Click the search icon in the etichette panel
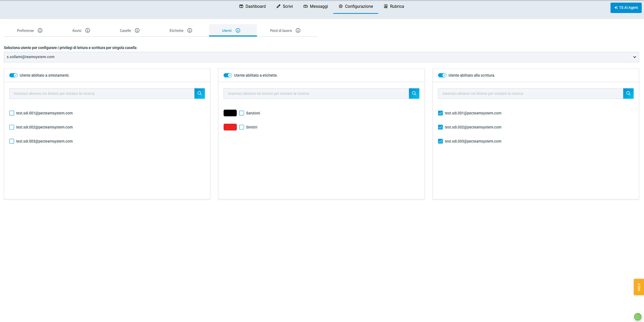Screen dimensions: 644x322 coord(414,93)
